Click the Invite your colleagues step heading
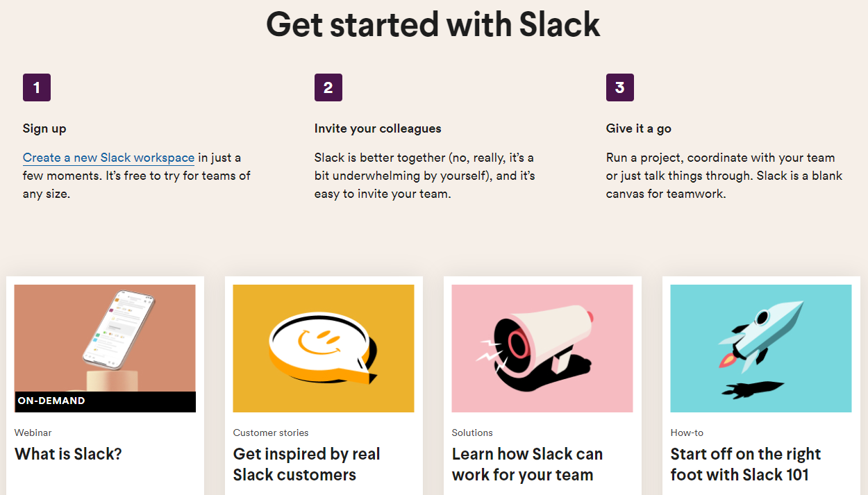The height and width of the screenshot is (495, 868). pos(378,128)
